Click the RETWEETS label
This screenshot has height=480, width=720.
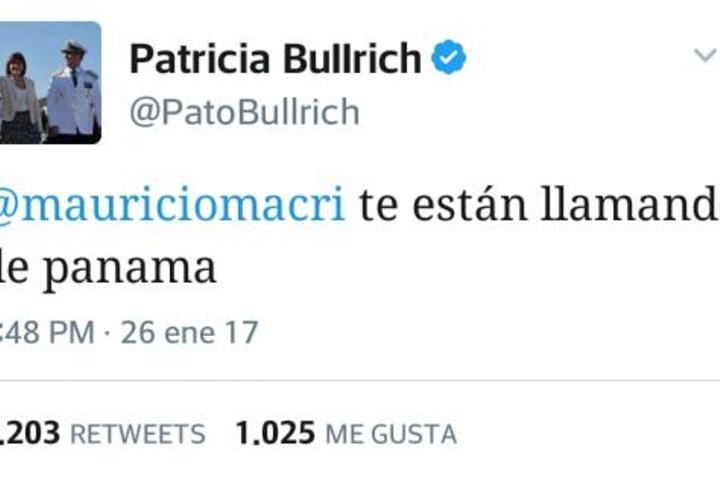coord(138,434)
